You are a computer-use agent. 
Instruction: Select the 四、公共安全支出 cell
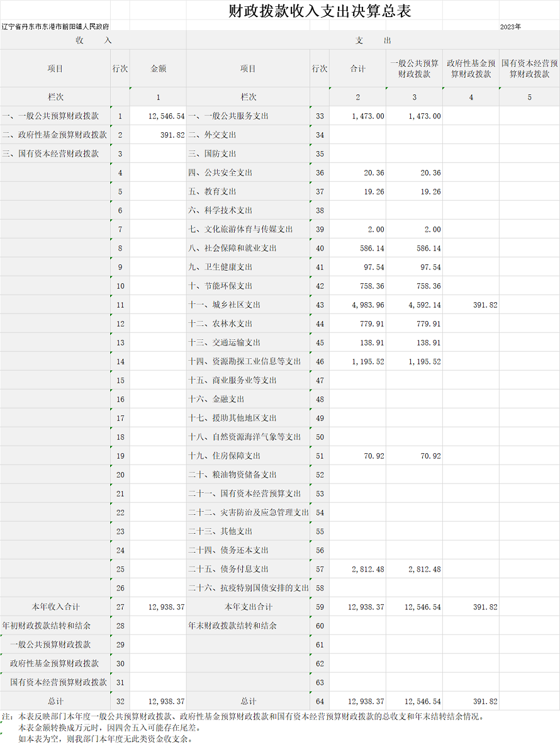click(248, 172)
